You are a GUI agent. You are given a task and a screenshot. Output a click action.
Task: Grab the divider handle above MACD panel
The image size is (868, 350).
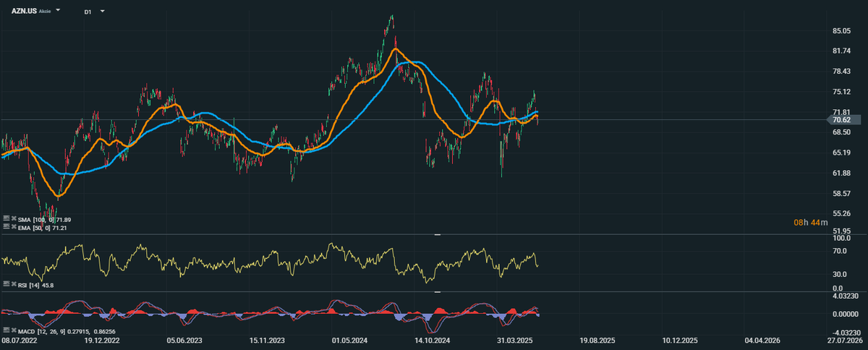[437, 292]
